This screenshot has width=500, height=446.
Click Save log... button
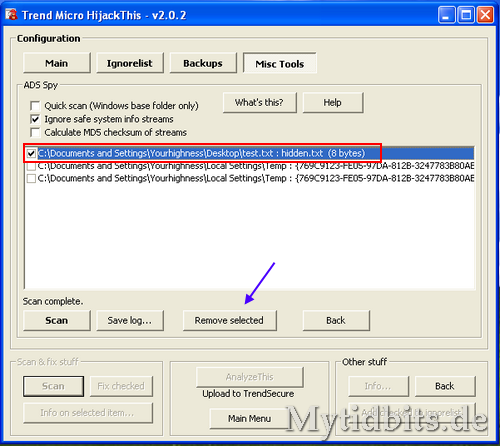coord(130,320)
